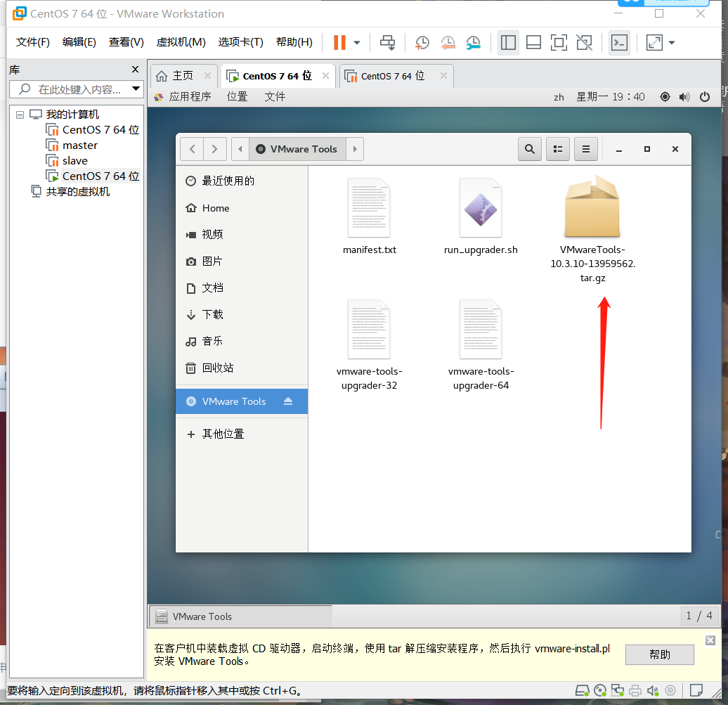Select the VMwareTools-10.3.10-13959562.tar.gz archive
The height and width of the screenshot is (705, 728).
click(x=592, y=229)
